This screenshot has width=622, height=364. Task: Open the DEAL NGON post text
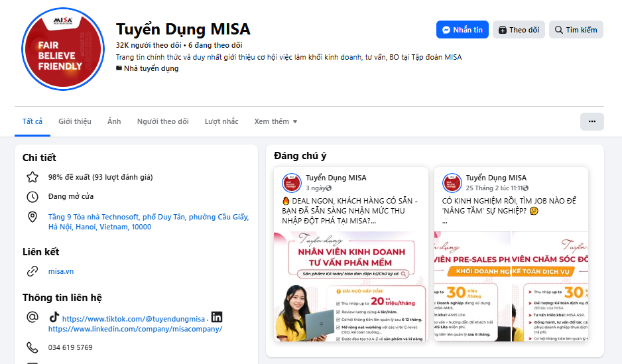tap(349, 211)
